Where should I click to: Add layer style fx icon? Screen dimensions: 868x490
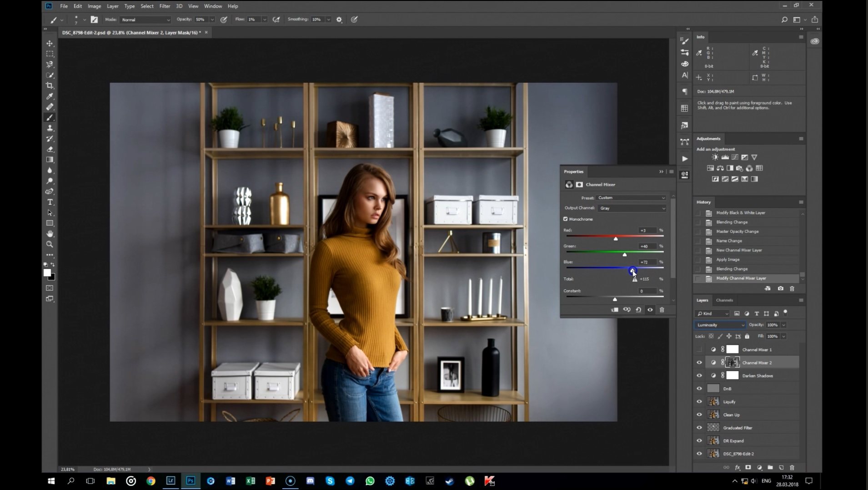pos(737,467)
